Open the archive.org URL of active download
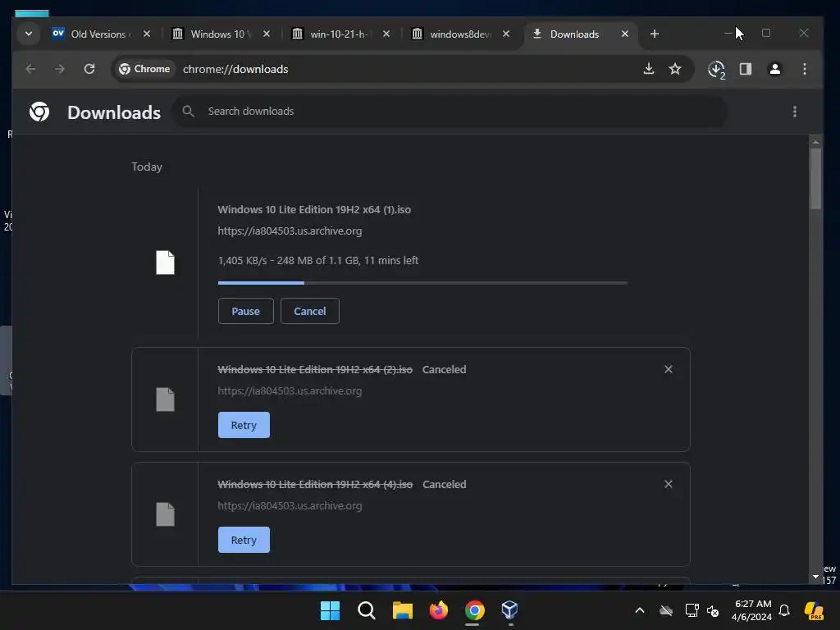The image size is (840, 630). [290, 231]
